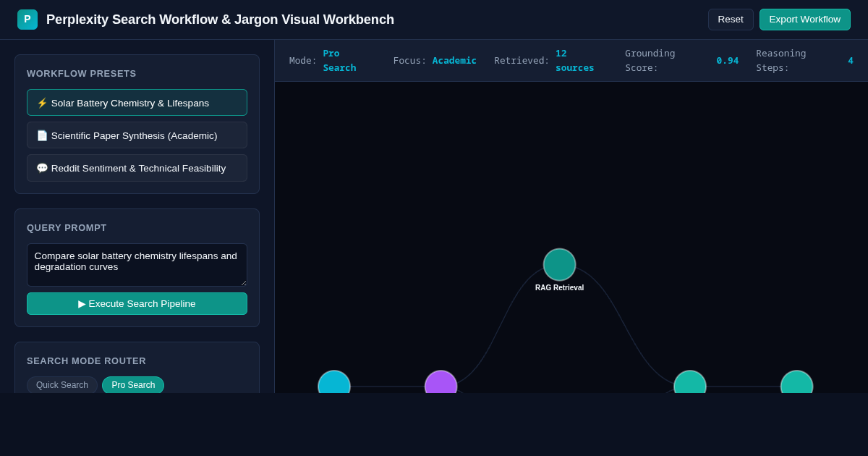Click the Reset button

[x=731, y=20]
